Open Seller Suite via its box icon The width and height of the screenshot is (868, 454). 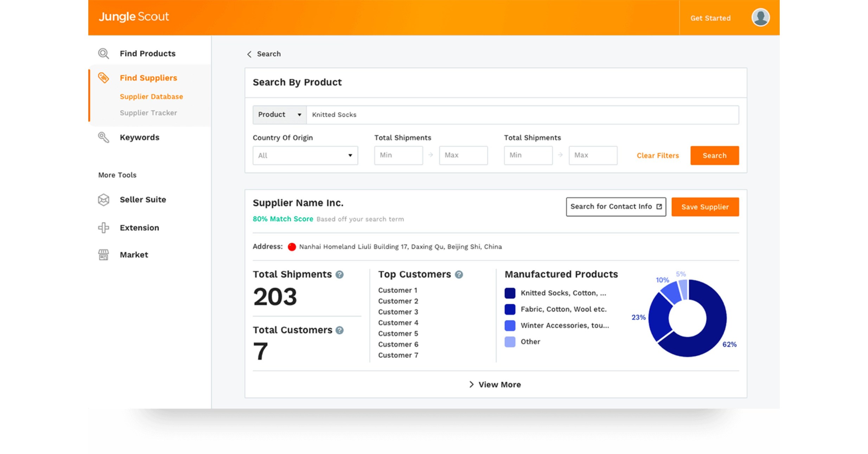[x=103, y=200]
